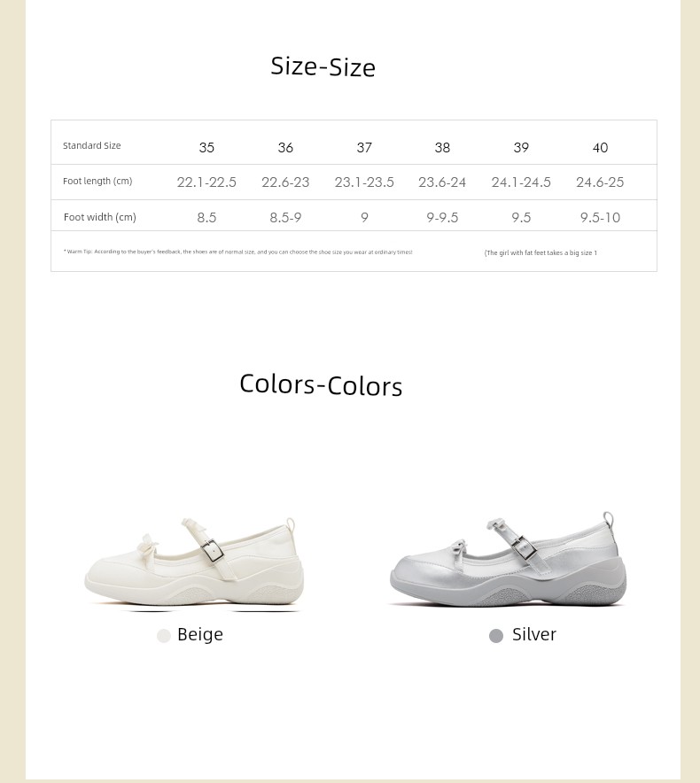Click foot length value 22.1-22.5
Image resolution: width=700 pixels, height=783 pixels.
click(x=206, y=182)
